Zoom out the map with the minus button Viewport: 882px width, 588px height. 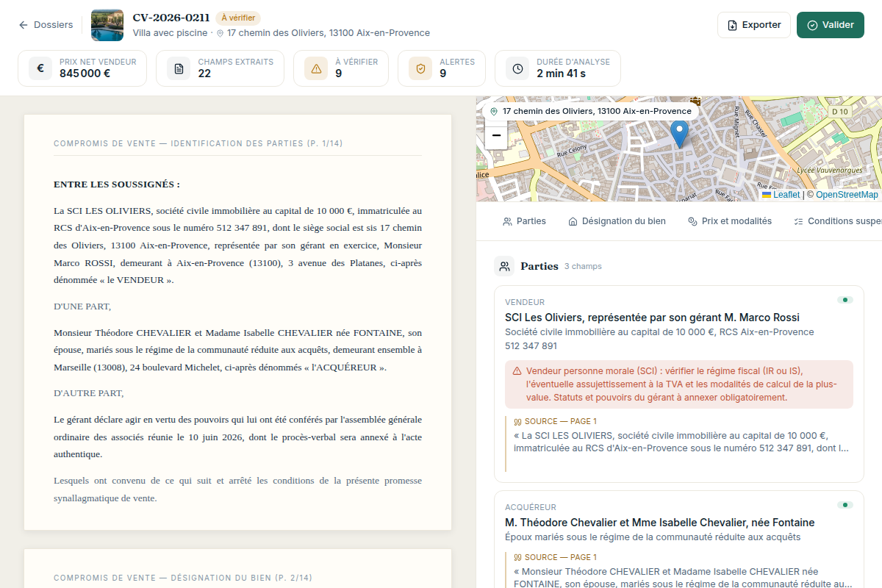[x=496, y=136]
